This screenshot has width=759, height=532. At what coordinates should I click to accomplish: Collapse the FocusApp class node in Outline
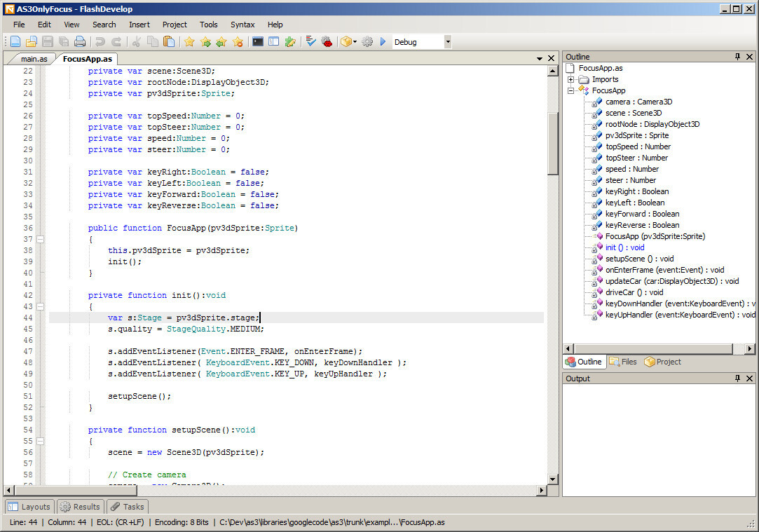570,90
